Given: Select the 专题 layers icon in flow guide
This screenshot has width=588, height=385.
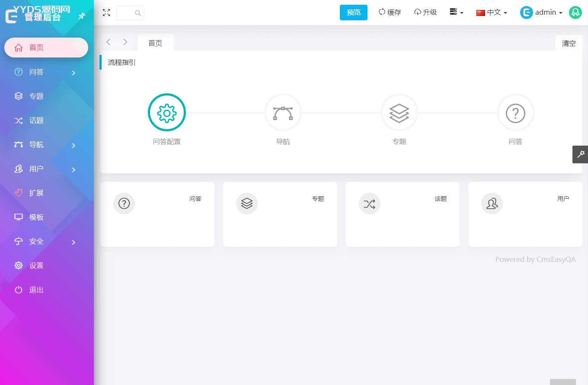Looking at the screenshot, I should tap(399, 112).
